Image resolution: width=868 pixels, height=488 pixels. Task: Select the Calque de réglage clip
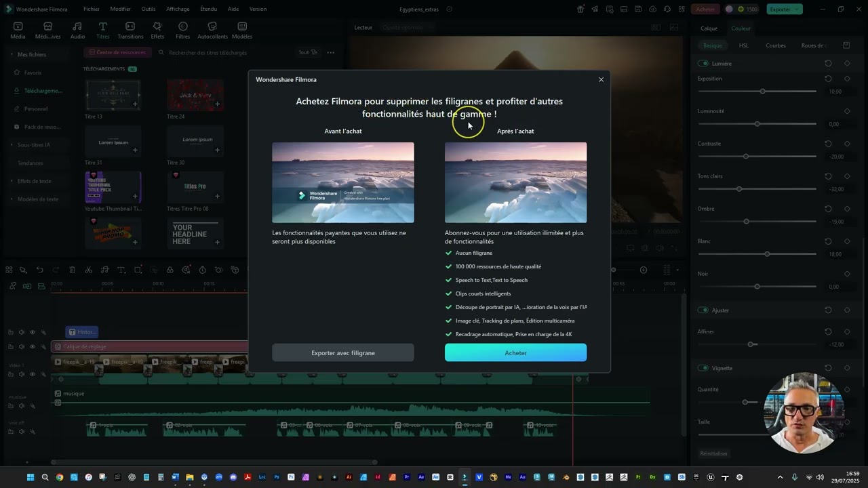coord(149,346)
